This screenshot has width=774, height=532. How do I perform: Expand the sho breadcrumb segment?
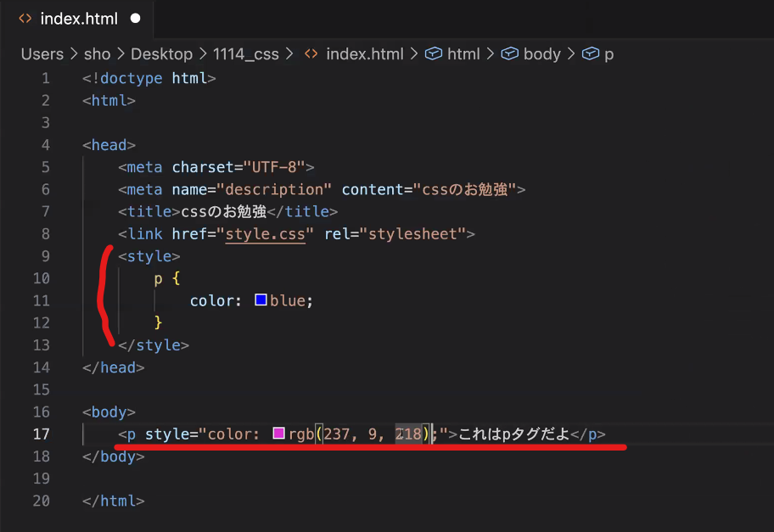coord(97,53)
